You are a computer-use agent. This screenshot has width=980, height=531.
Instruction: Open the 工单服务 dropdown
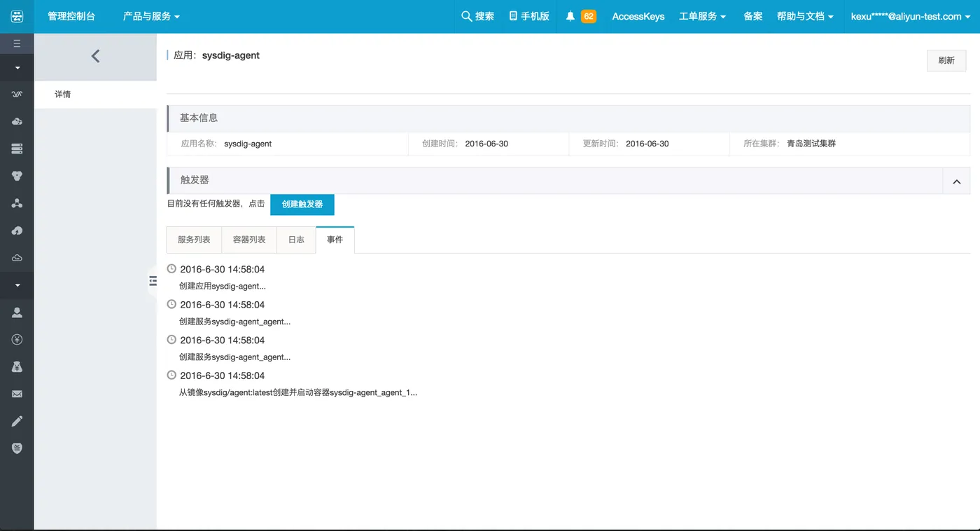[x=702, y=16]
